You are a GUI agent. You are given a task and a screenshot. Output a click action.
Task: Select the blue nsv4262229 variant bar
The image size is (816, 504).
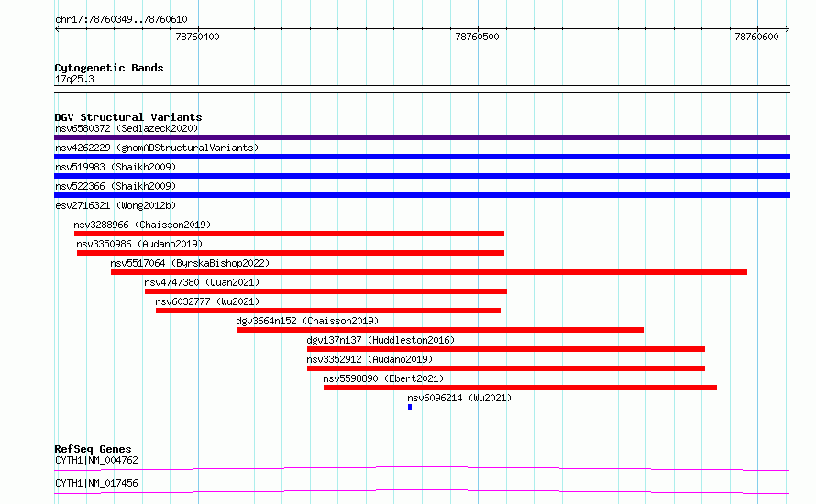(x=422, y=157)
